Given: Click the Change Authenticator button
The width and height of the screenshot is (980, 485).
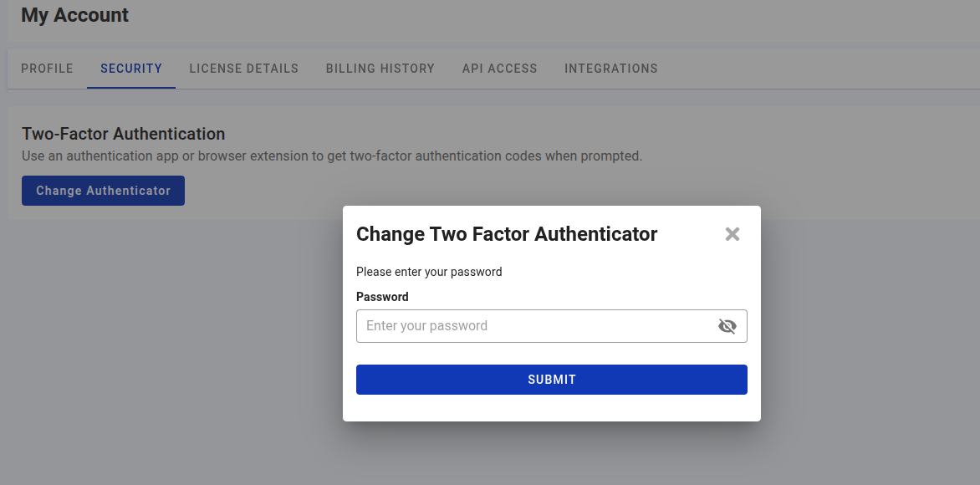Looking at the screenshot, I should 103,191.
